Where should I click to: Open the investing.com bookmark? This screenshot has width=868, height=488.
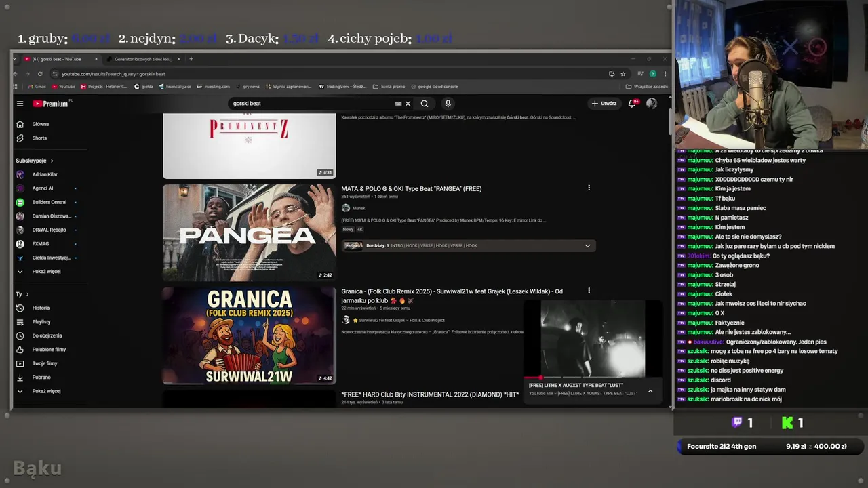(x=214, y=87)
